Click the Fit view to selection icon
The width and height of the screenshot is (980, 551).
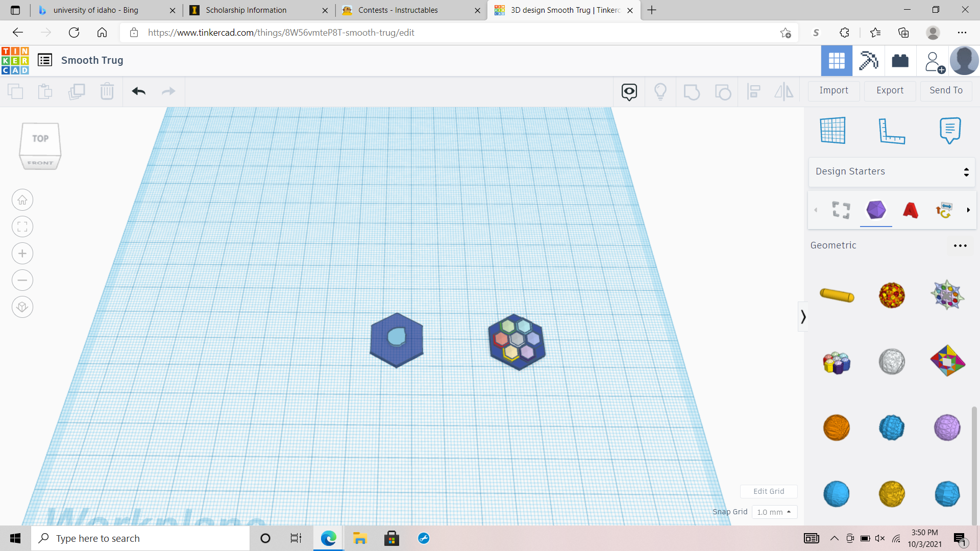22,227
